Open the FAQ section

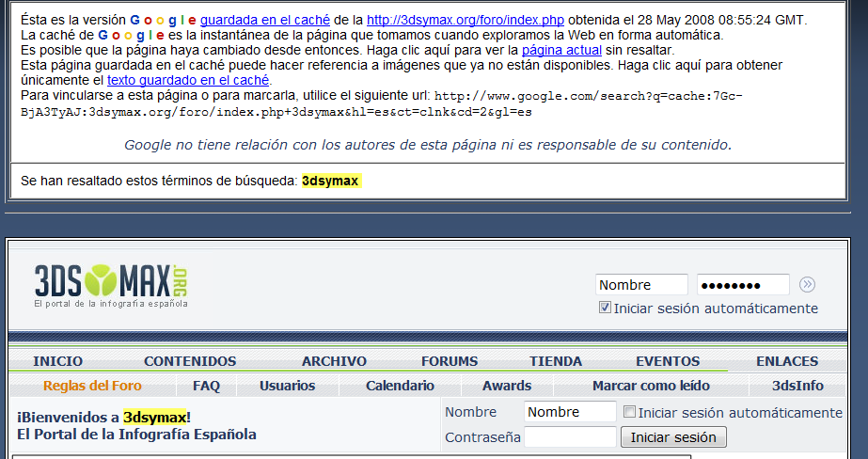pyautogui.click(x=206, y=386)
